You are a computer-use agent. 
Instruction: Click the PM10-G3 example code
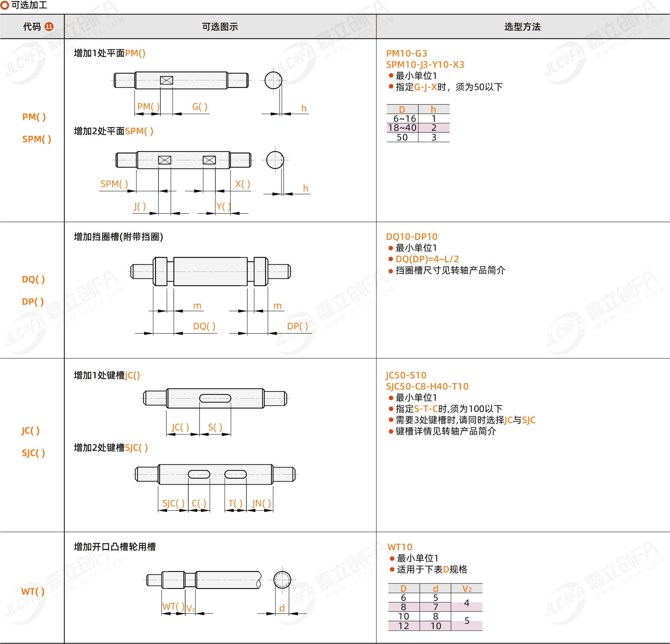pos(406,53)
